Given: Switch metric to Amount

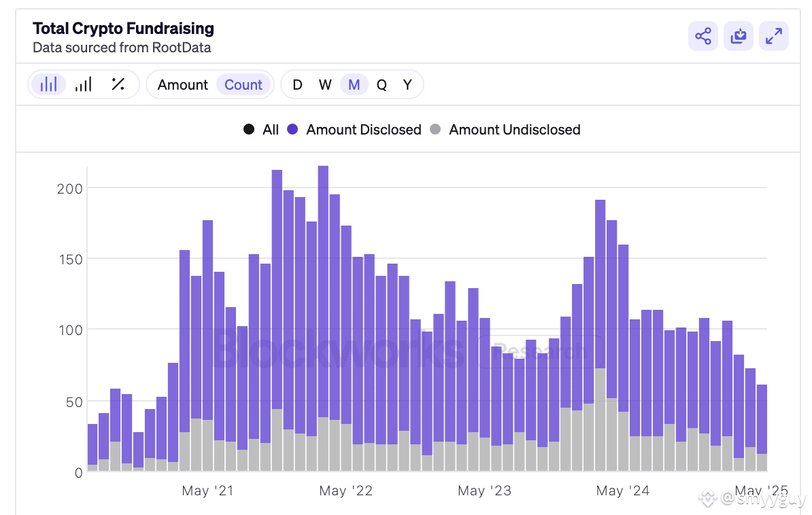Looking at the screenshot, I should tap(182, 85).
